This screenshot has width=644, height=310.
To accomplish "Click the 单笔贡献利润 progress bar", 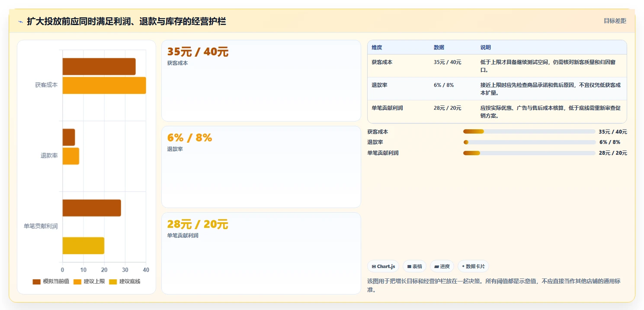I will click(529, 153).
